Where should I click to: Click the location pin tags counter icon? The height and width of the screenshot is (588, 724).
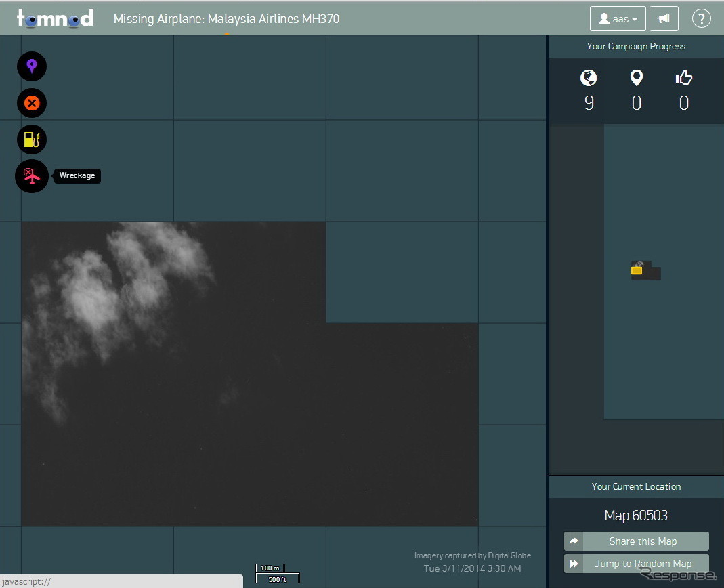click(x=636, y=79)
